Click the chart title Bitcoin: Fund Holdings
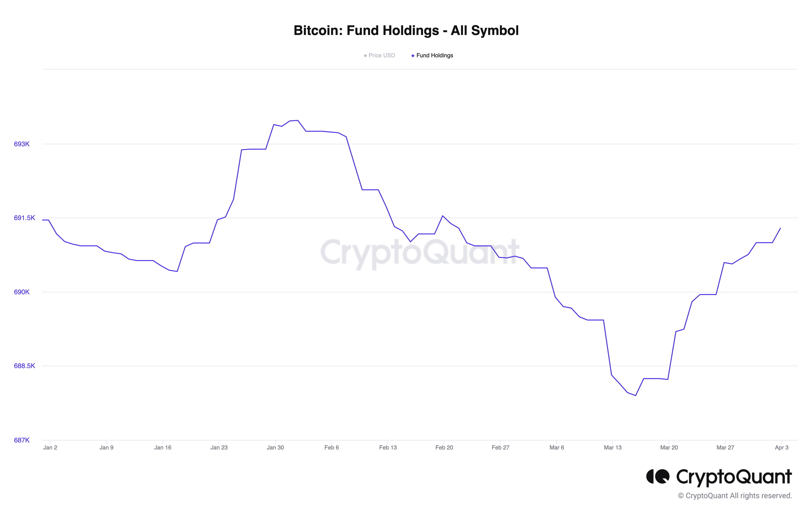 click(x=406, y=30)
